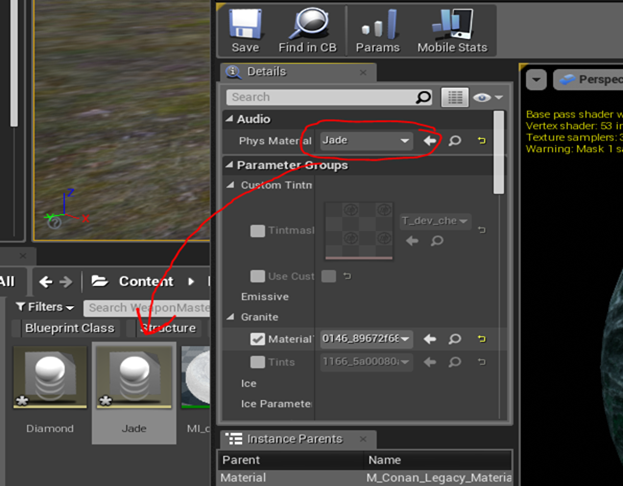The width and height of the screenshot is (623, 486).
Task: Go back in Content Browser history
Action: point(46,281)
